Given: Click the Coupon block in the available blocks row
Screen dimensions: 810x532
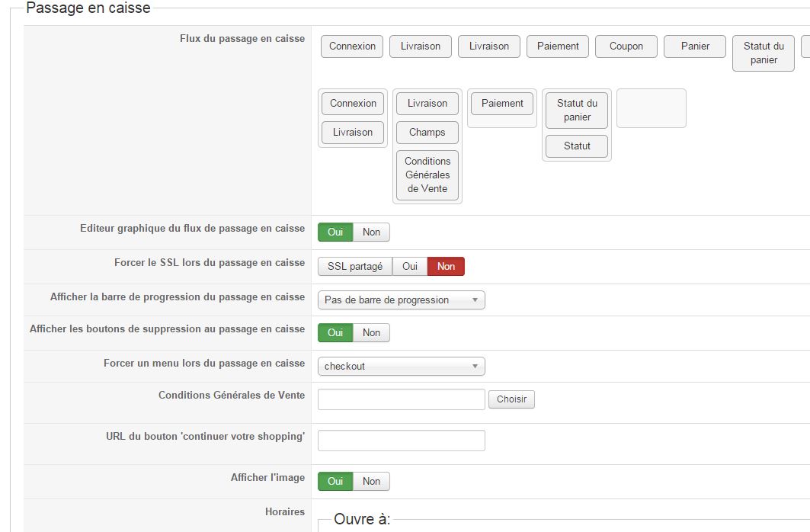Looking at the screenshot, I should click(x=626, y=46).
